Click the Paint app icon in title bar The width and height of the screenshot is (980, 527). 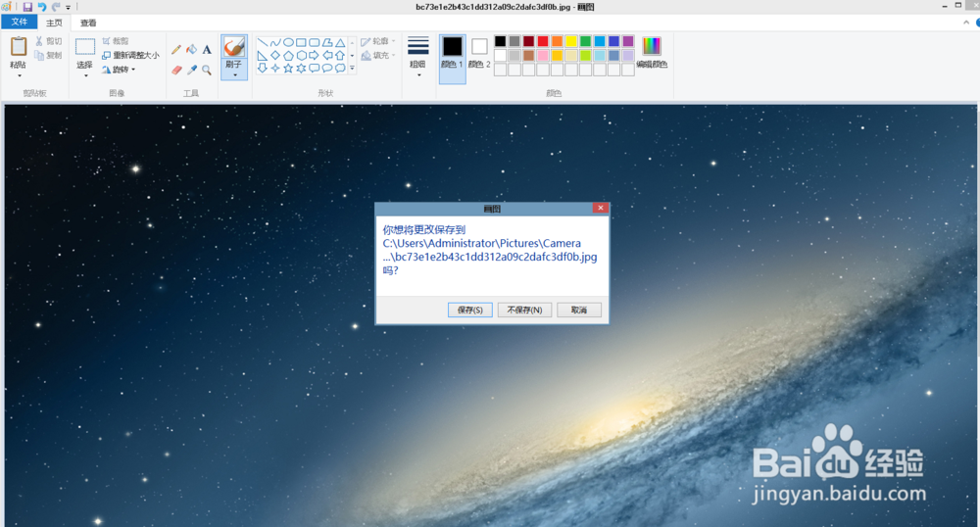tap(7, 7)
